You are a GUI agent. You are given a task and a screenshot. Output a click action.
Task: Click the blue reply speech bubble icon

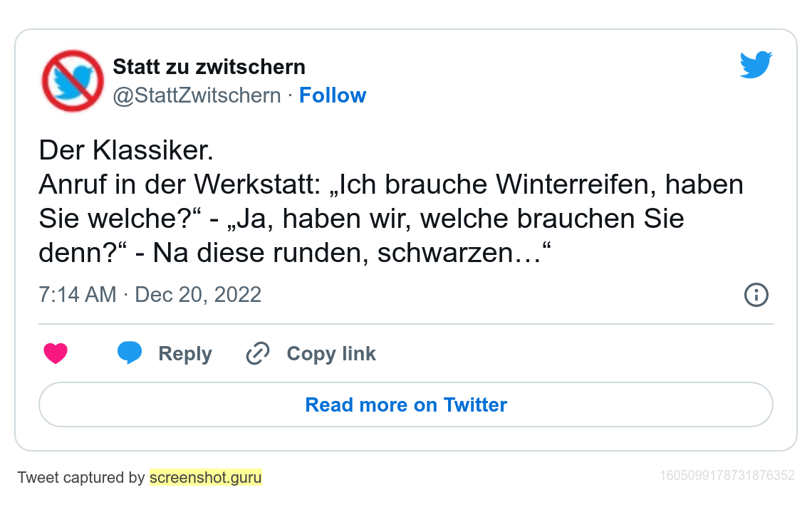130,352
